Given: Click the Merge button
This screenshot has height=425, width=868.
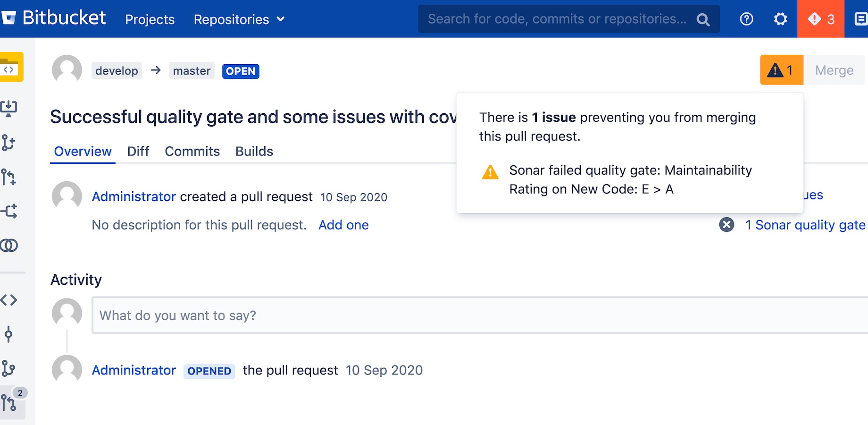Looking at the screenshot, I should coord(834,70).
